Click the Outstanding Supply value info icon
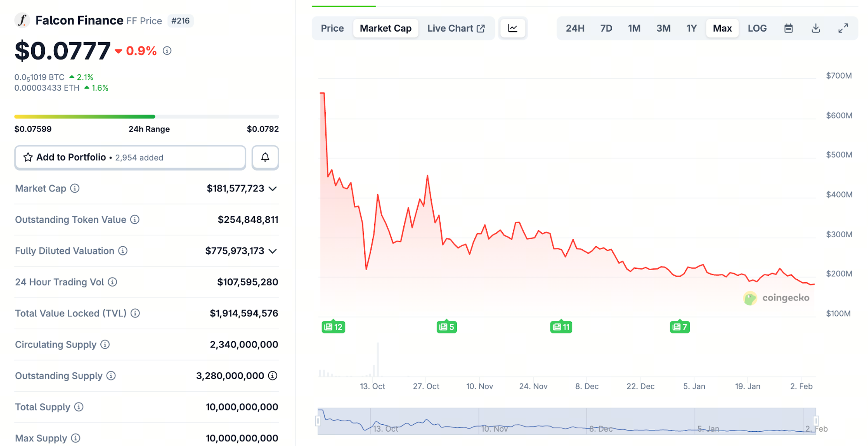The width and height of the screenshot is (868, 446). [273, 376]
